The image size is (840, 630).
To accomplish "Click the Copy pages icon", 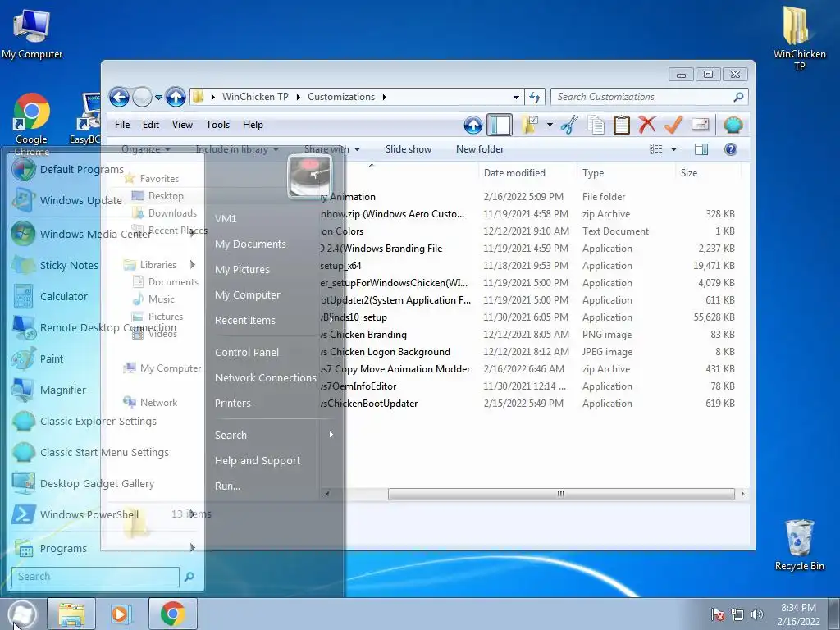I will [x=596, y=125].
